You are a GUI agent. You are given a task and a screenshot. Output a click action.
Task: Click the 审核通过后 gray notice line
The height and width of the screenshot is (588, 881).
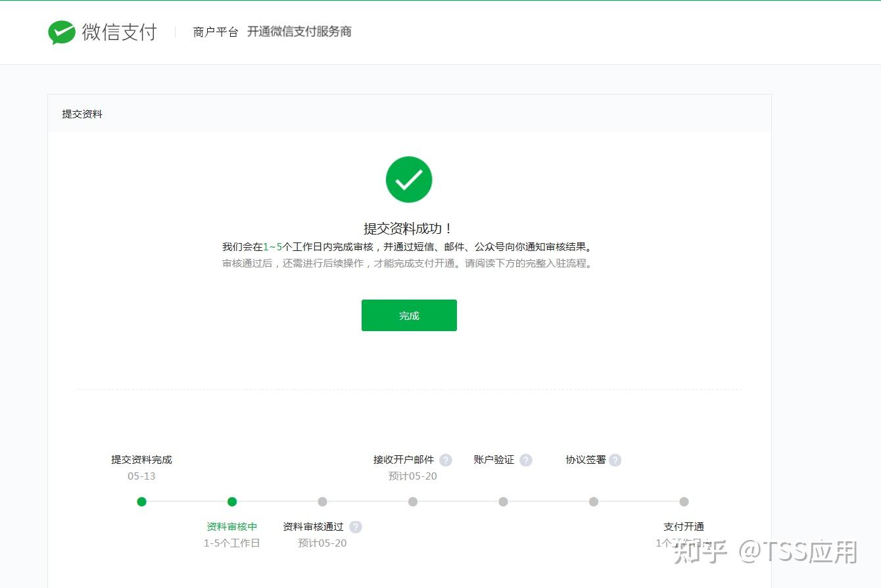pos(408,263)
